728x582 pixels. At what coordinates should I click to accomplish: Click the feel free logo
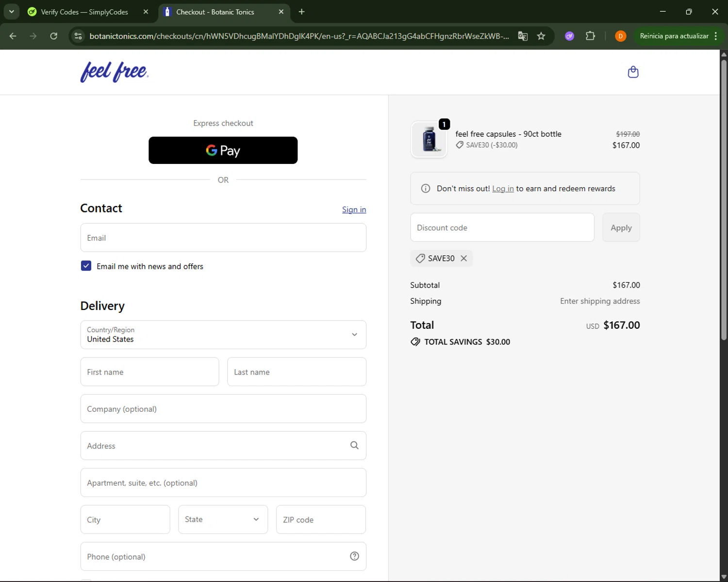coord(115,72)
